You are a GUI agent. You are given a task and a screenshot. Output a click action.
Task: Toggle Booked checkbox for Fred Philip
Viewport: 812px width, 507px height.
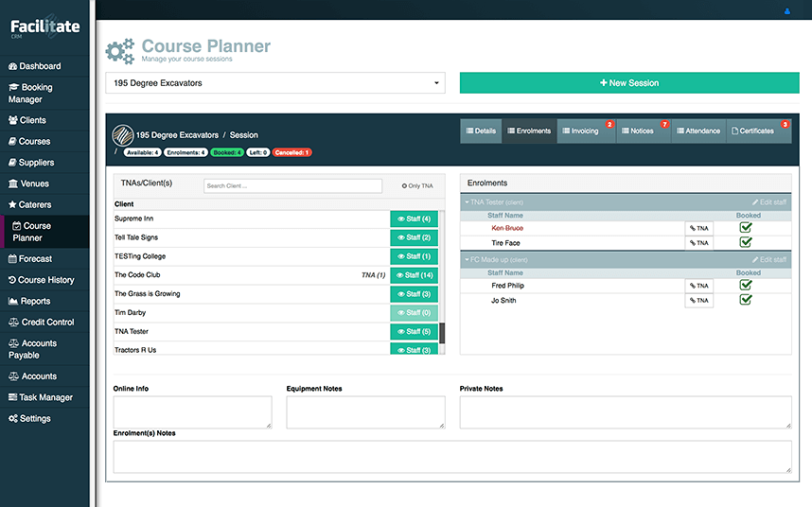point(746,286)
